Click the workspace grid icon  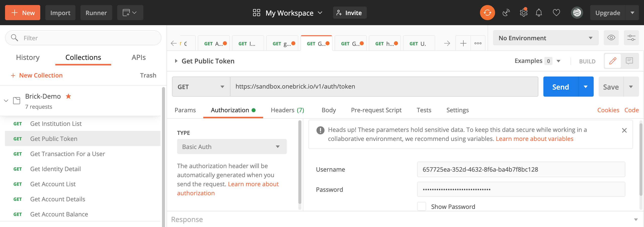tap(256, 13)
